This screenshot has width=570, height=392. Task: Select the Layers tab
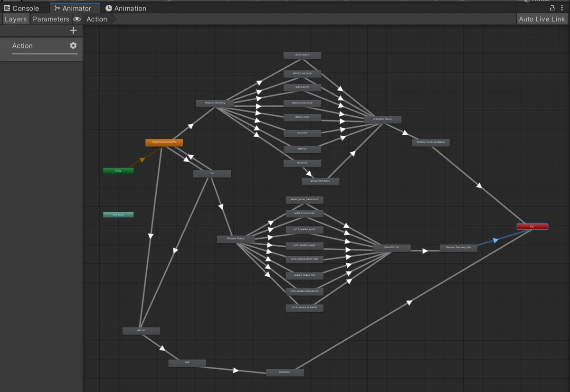(16, 19)
